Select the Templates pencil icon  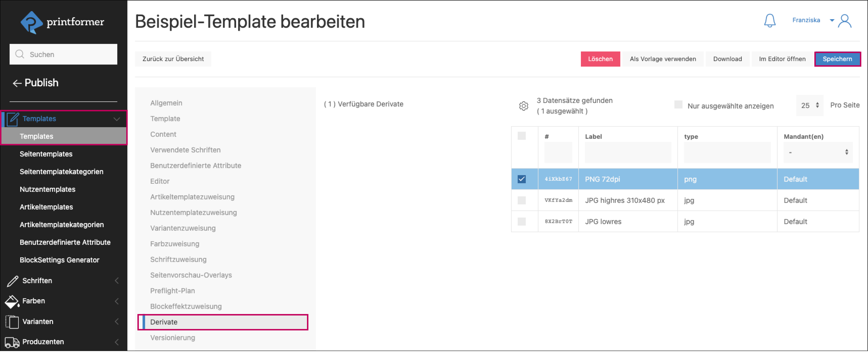12,118
